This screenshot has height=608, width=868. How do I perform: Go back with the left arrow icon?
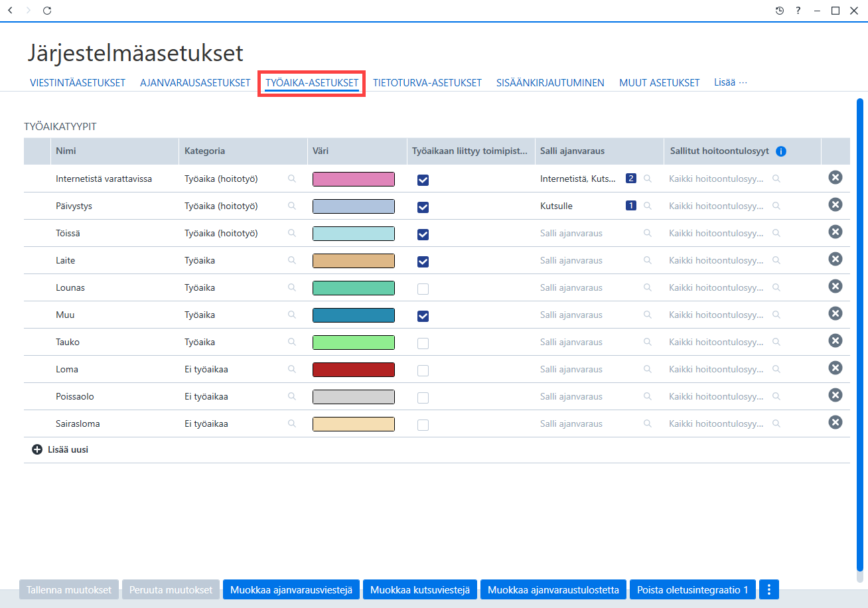(10, 11)
